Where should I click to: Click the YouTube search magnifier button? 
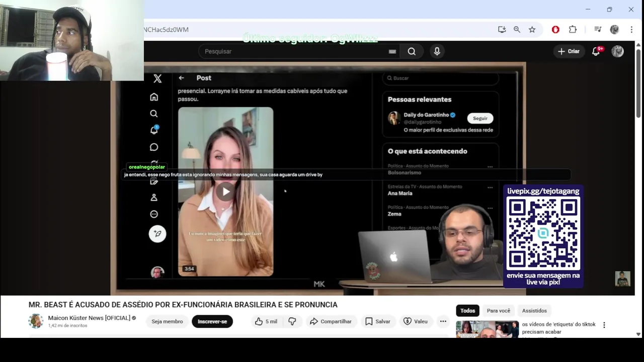pos(412,51)
